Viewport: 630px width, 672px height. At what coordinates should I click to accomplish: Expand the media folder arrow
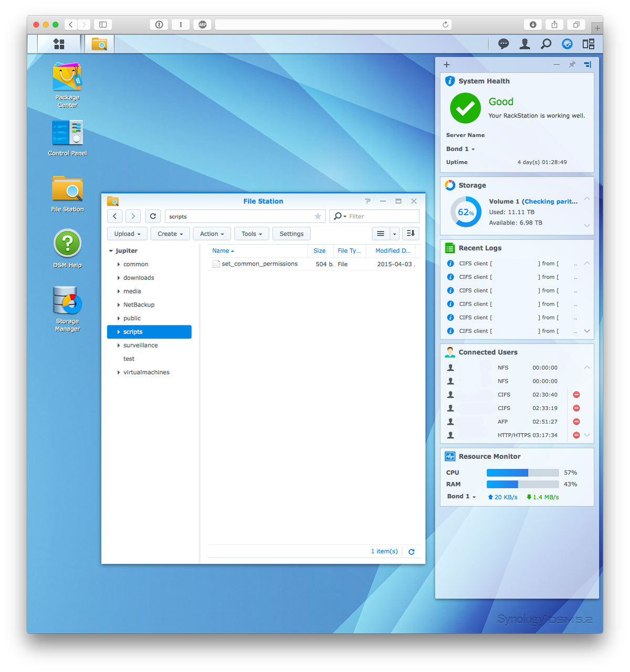[119, 291]
